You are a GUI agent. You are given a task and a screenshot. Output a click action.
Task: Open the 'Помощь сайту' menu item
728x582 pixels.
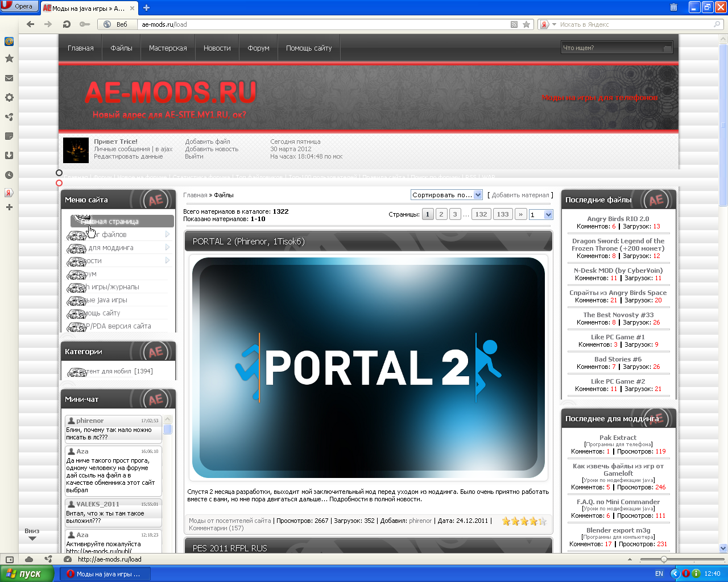click(x=309, y=48)
